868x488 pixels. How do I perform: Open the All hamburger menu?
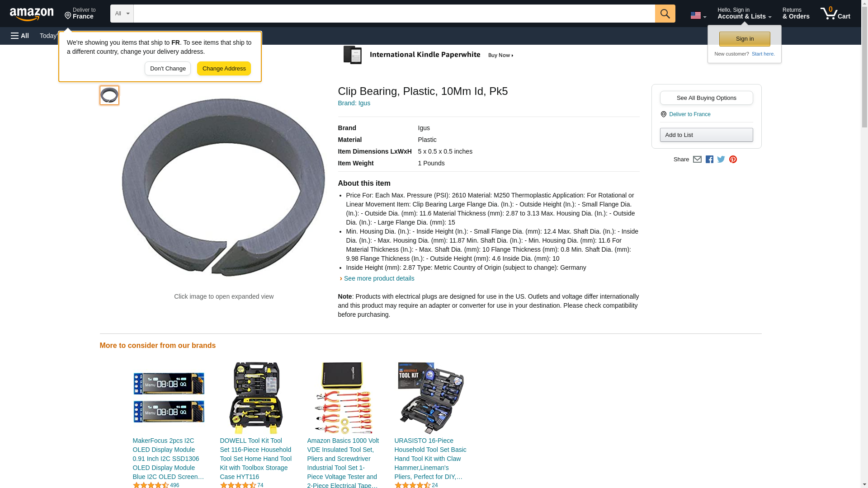pos(20,36)
